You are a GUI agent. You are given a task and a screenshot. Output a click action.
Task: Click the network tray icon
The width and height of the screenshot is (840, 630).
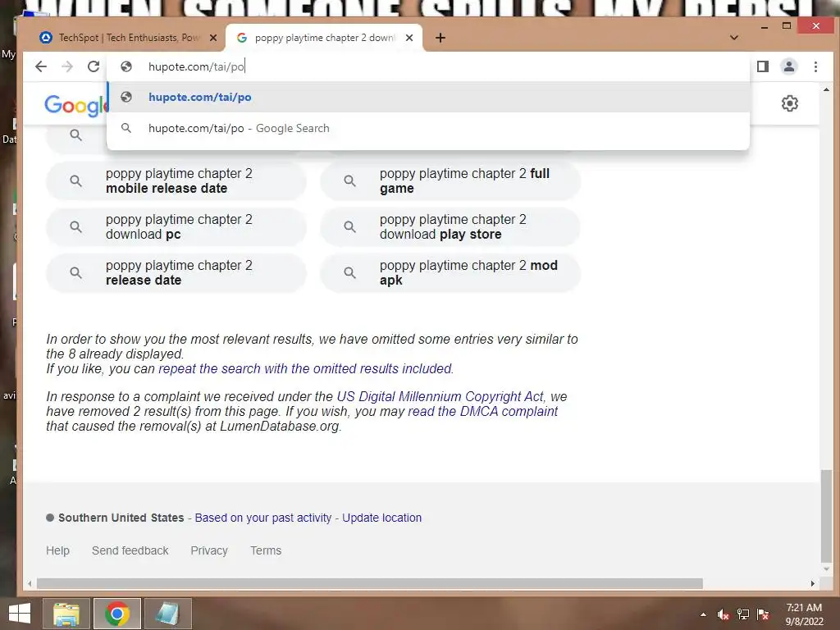point(743,614)
